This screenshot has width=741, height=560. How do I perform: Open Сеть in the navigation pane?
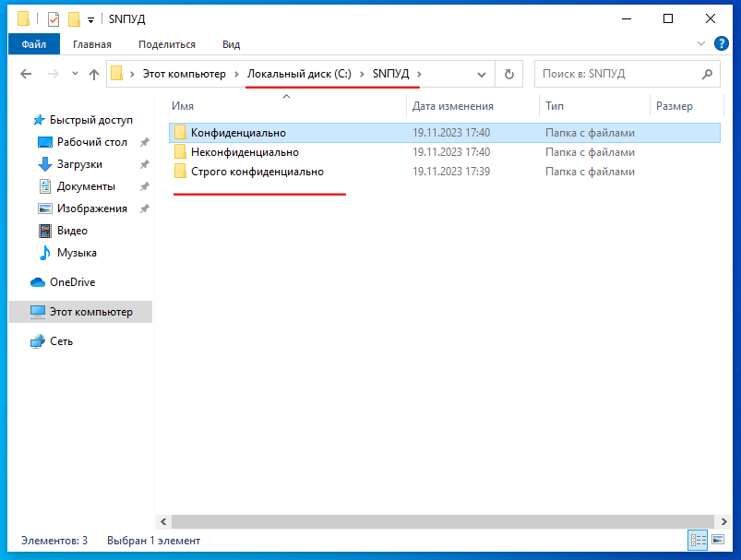coord(61,341)
